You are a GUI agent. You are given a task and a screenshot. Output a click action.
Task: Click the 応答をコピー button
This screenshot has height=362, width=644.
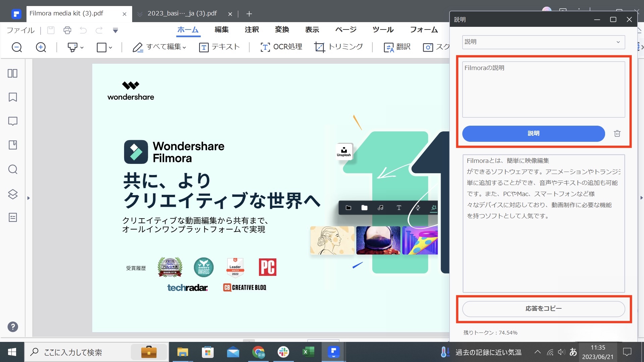click(x=543, y=309)
